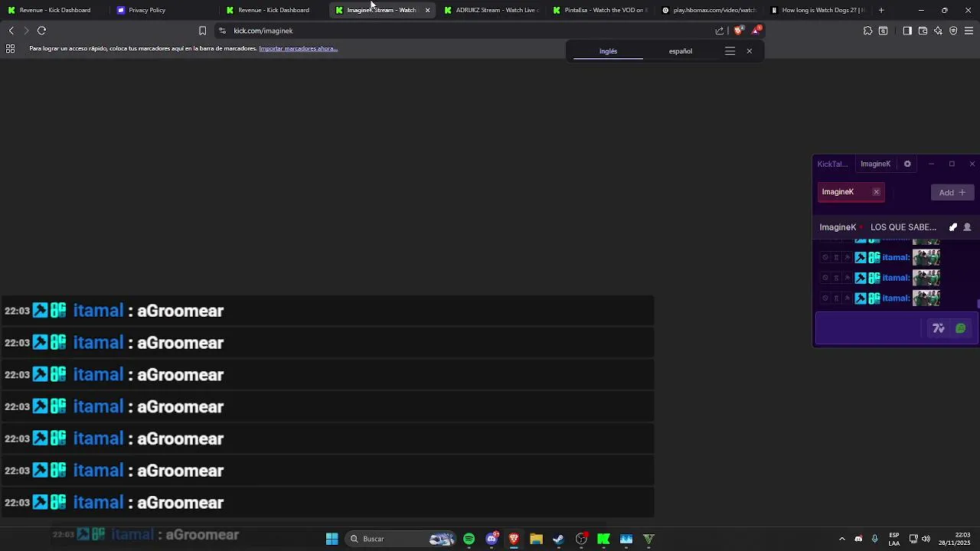980x551 pixels.
Task: Open the ESP LAA language switcher
Action: (x=894, y=539)
